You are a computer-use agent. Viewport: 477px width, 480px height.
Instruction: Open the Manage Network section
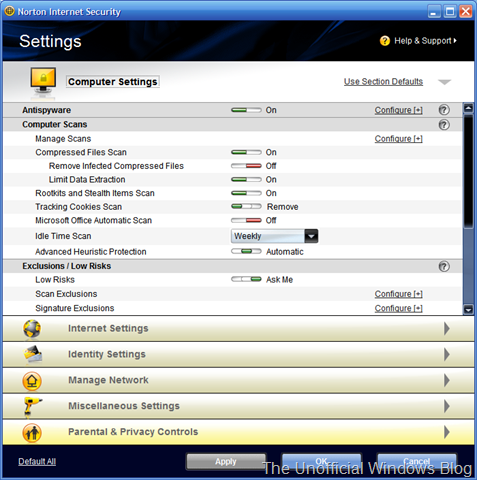[x=238, y=381]
